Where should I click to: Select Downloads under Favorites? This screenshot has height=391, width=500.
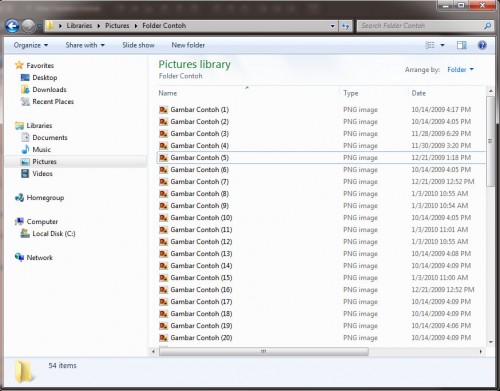[49, 90]
